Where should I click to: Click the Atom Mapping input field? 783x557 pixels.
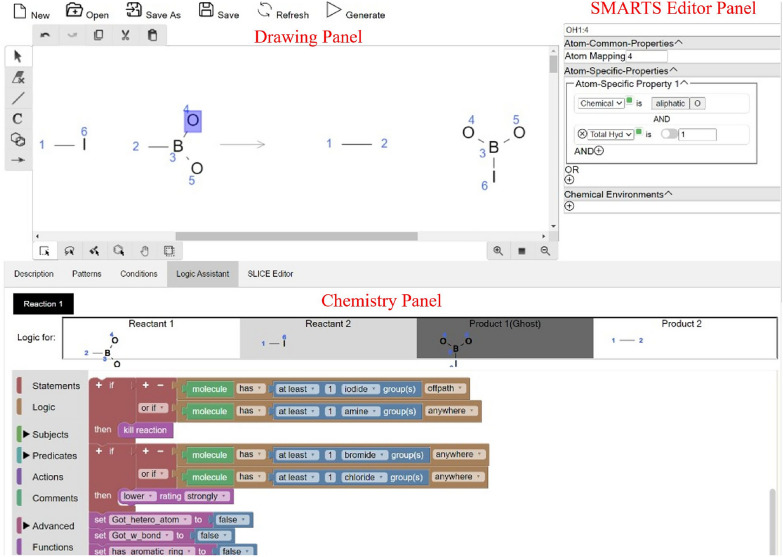pos(647,56)
